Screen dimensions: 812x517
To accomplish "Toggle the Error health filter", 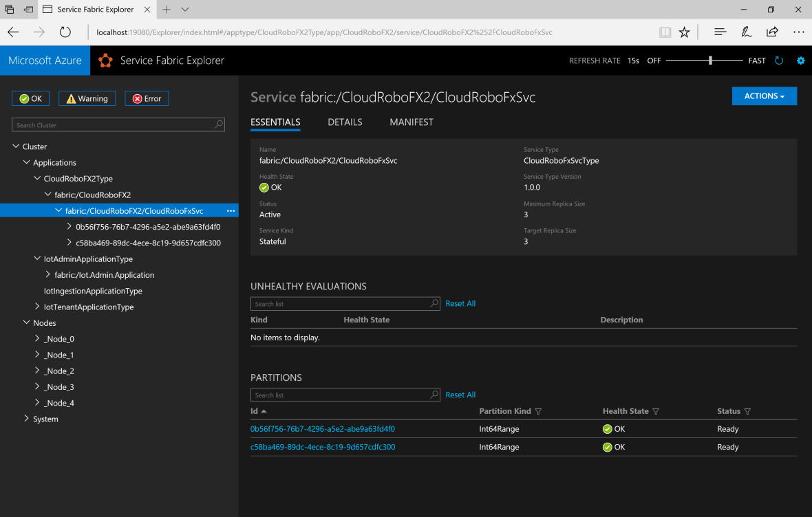I will pyautogui.click(x=147, y=98).
